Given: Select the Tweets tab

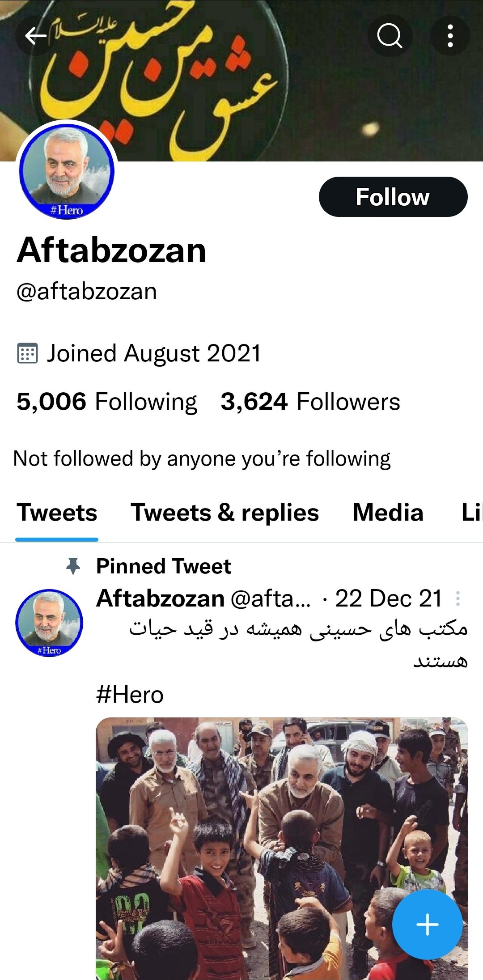Looking at the screenshot, I should 57,513.
